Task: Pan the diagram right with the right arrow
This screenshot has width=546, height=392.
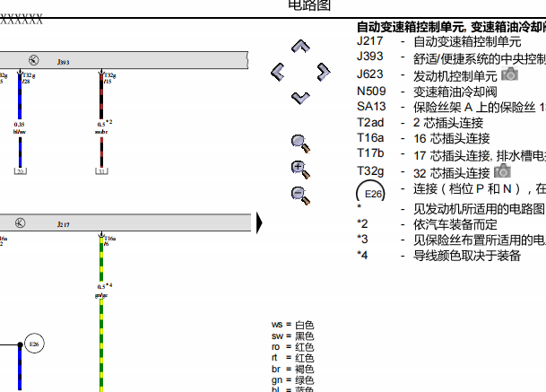Action: [x=324, y=72]
